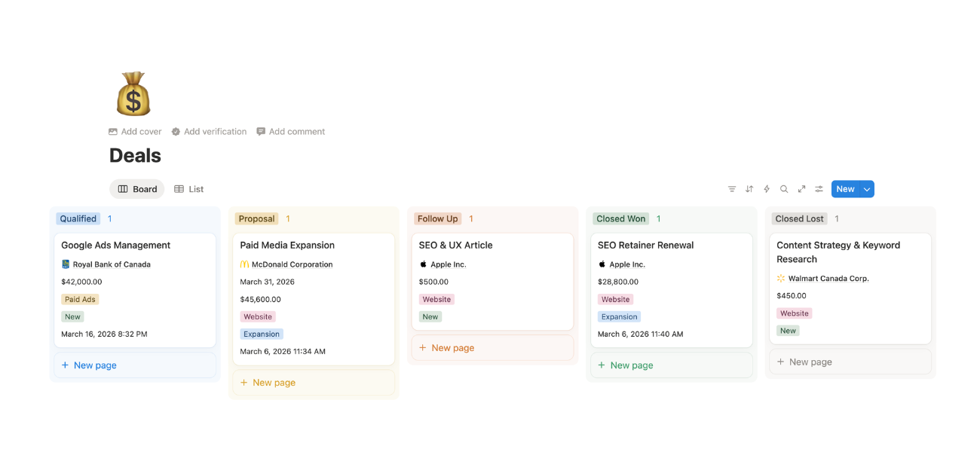Screen dimensions: 980x452
Task: Click March 16, 2026 8:32 PM timestamp
Action: click(104, 334)
